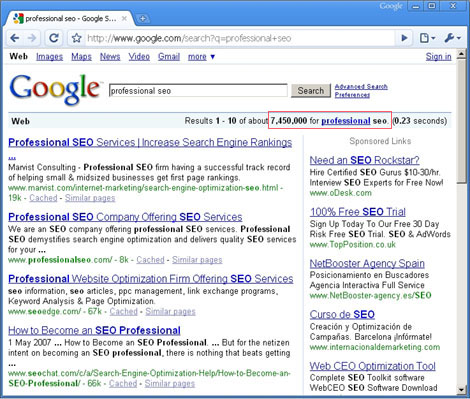Click the Forward navigation arrow
This screenshot has height=399, width=470.
[32, 38]
